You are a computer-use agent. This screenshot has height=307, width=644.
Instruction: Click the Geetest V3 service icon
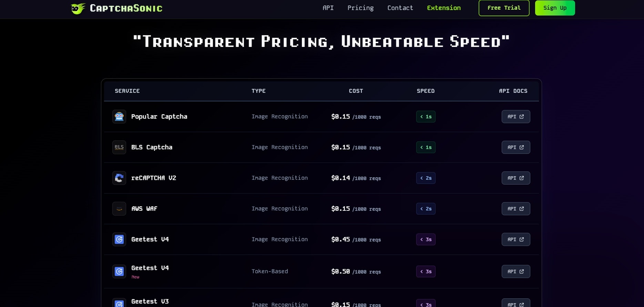coord(119,304)
